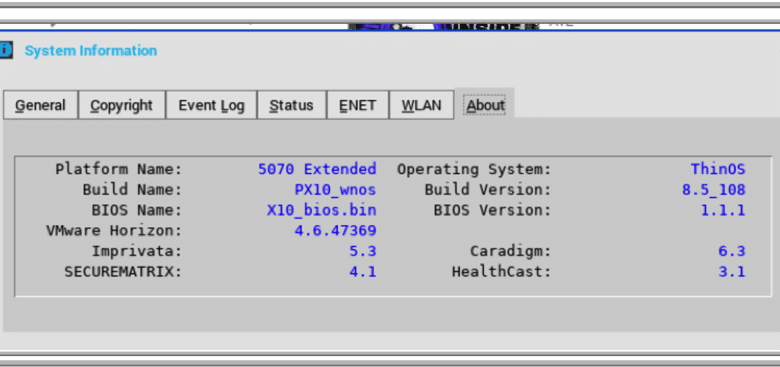This screenshot has width=780, height=367.
Task: Click the VMware Horizon label
Action: click(x=114, y=230)
